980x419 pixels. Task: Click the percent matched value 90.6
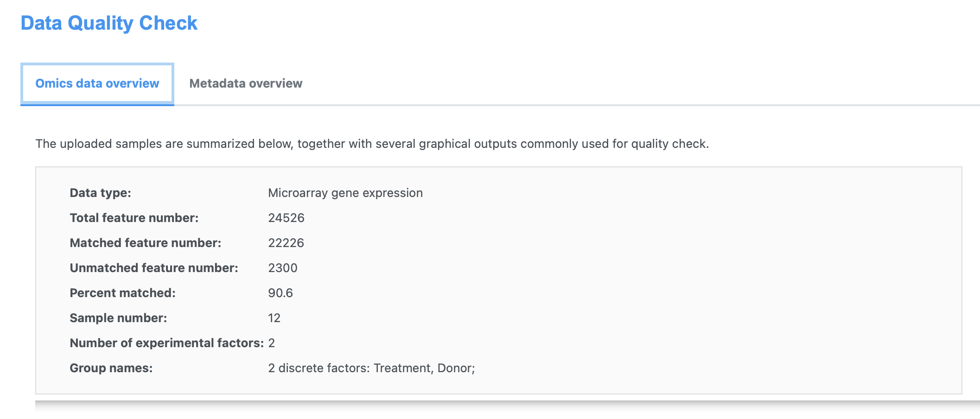click(280, 293)
